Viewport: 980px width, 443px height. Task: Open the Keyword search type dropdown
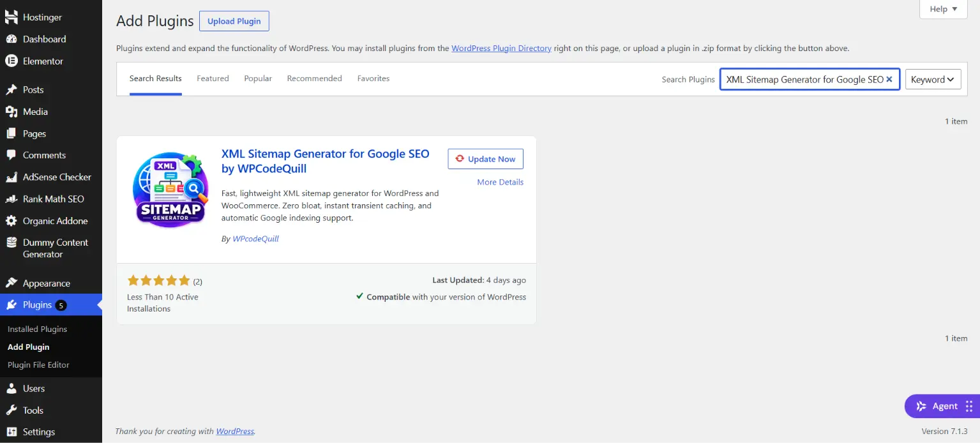point(933,80)
